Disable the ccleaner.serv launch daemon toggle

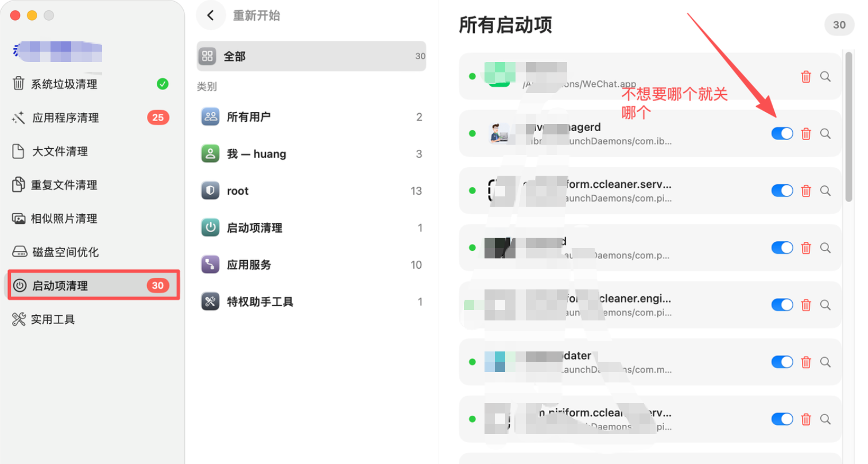click(x=782, y=191)
